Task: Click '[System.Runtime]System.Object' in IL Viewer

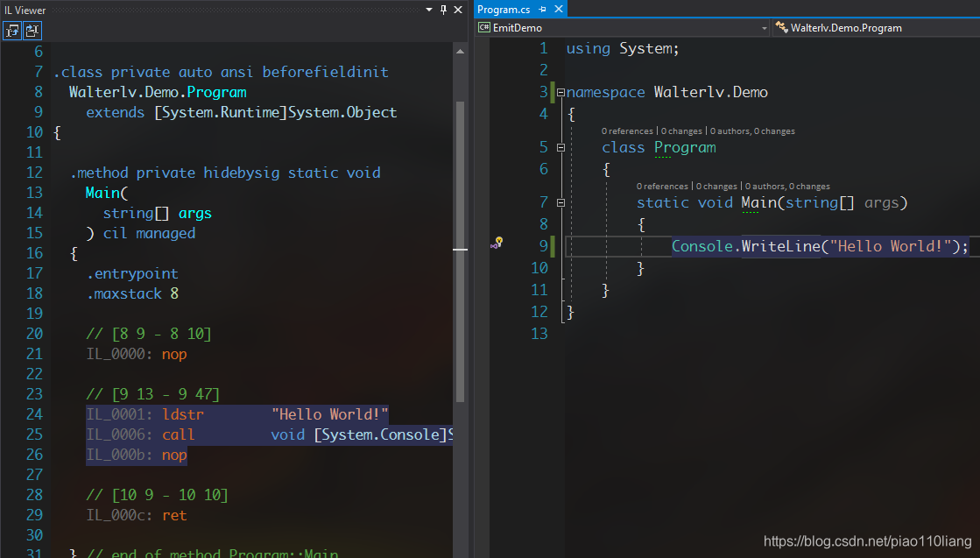Action: tap(275, 112)
